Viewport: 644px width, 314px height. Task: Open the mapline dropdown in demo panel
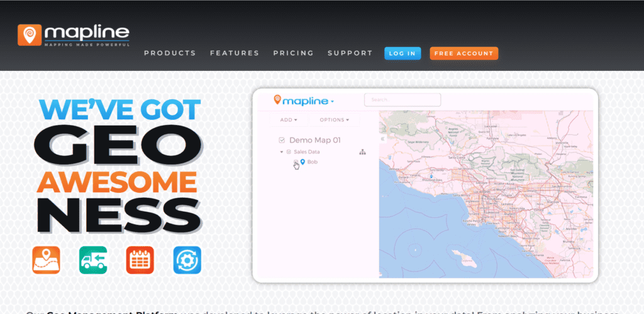click(x=332, y=101)
